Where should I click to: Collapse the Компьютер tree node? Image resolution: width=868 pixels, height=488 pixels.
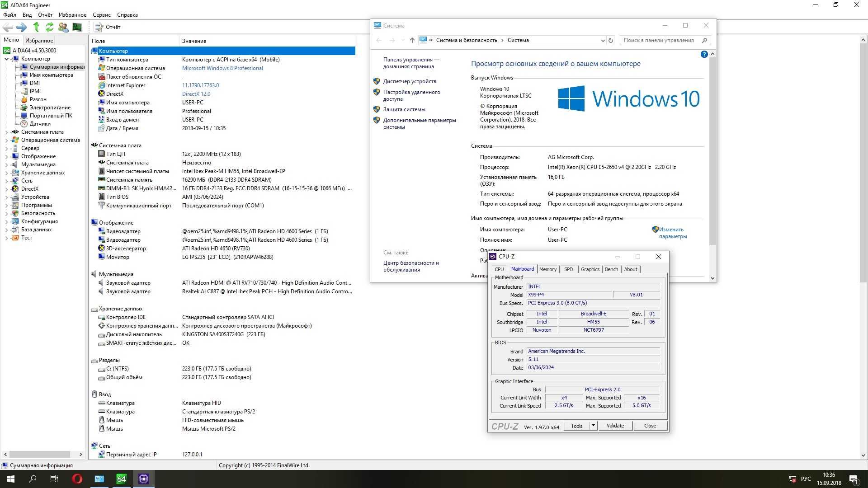click(6, 59)
